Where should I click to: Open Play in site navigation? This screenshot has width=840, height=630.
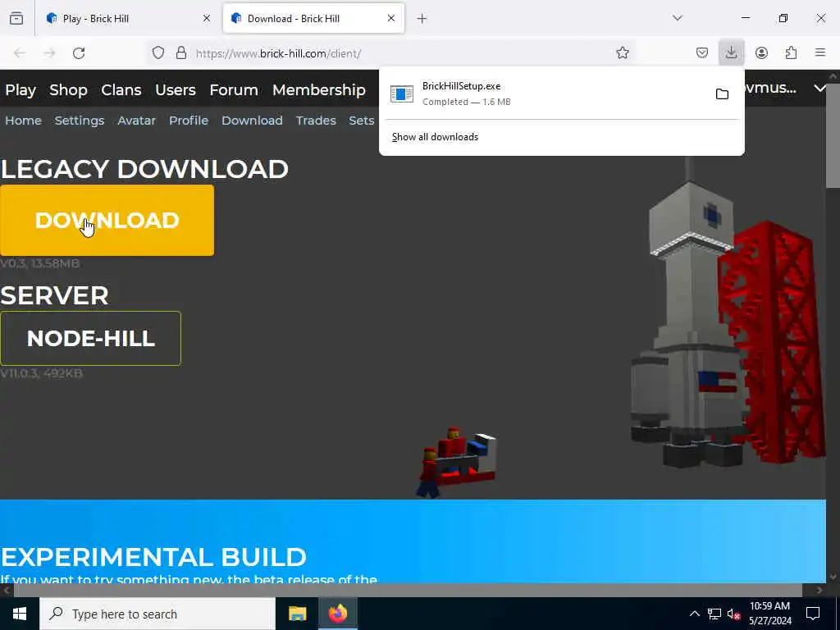21,89
